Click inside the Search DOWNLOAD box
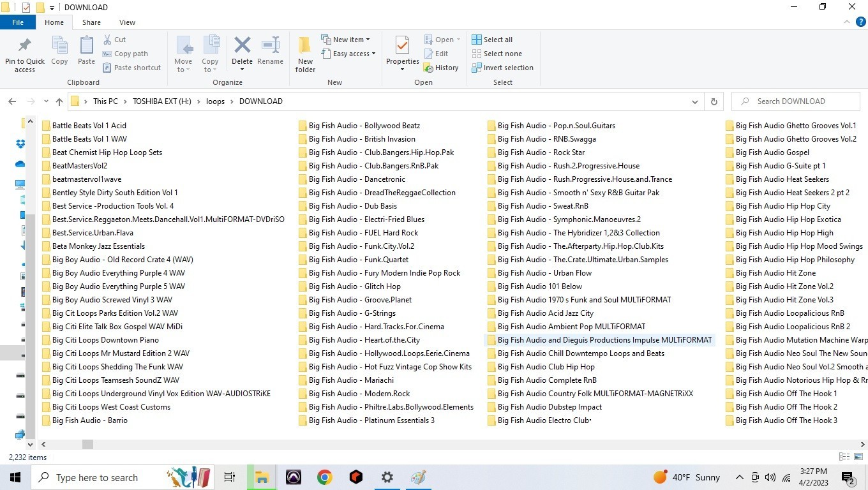 click(796, 101)
